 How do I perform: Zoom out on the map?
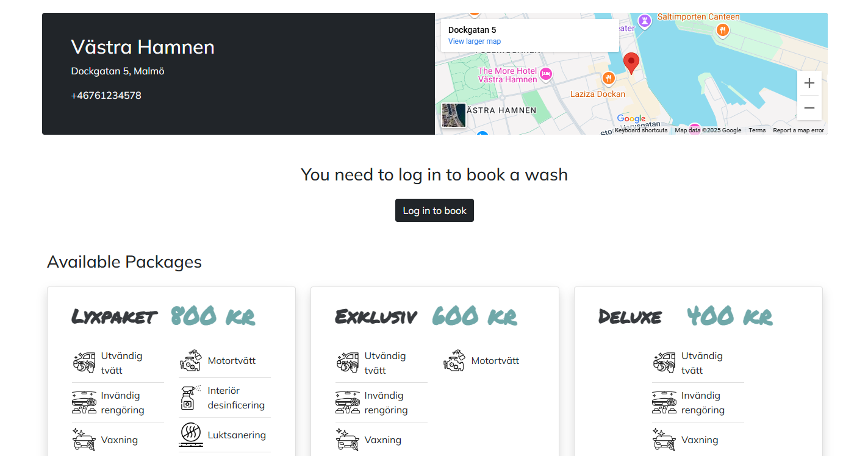809,108
